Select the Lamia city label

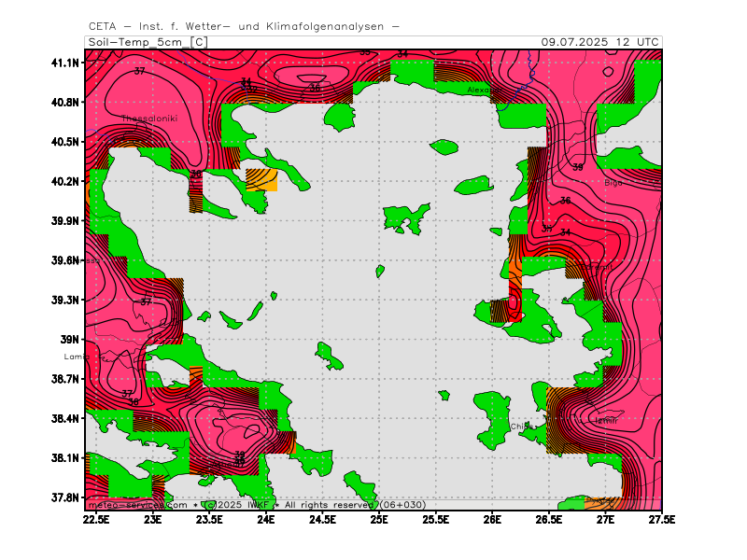(77, 357)
